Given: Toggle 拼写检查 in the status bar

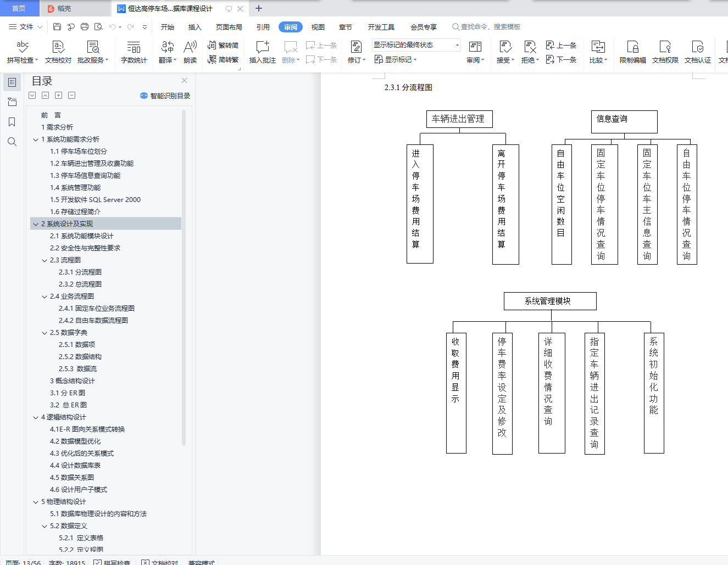Looking at the screenshot, I should point(112,562).
